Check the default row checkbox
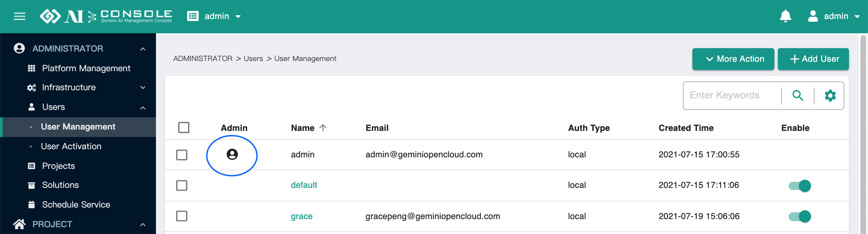 (182, 186)
